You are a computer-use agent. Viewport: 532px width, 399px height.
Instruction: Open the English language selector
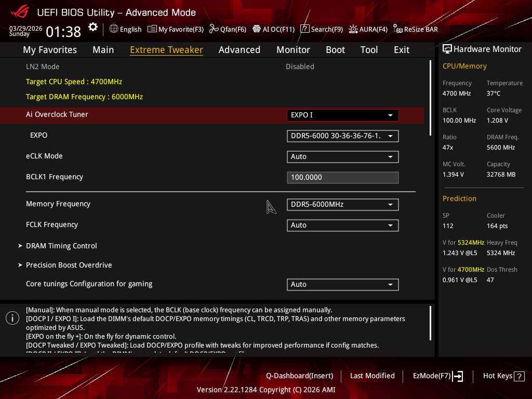point(125,29)
